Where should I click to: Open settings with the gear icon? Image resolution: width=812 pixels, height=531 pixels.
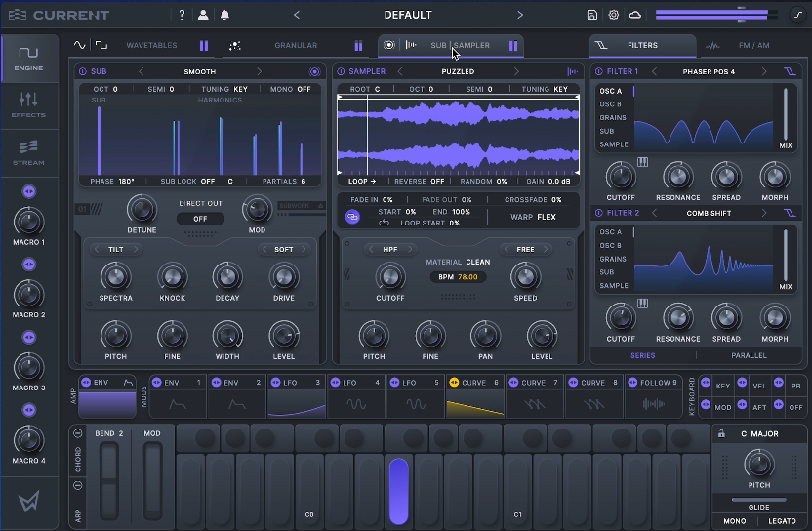coord(614,15)
